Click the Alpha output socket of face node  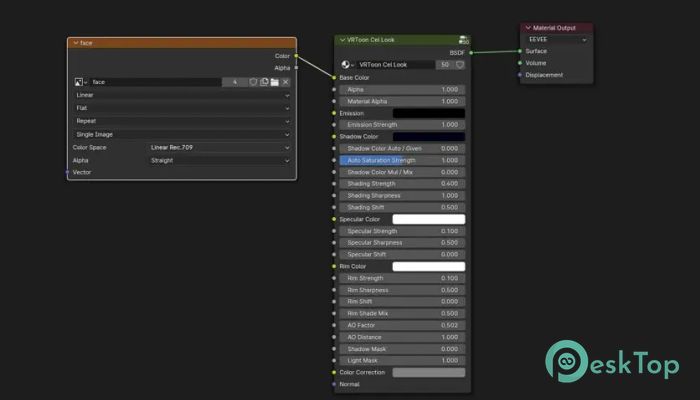296,68
